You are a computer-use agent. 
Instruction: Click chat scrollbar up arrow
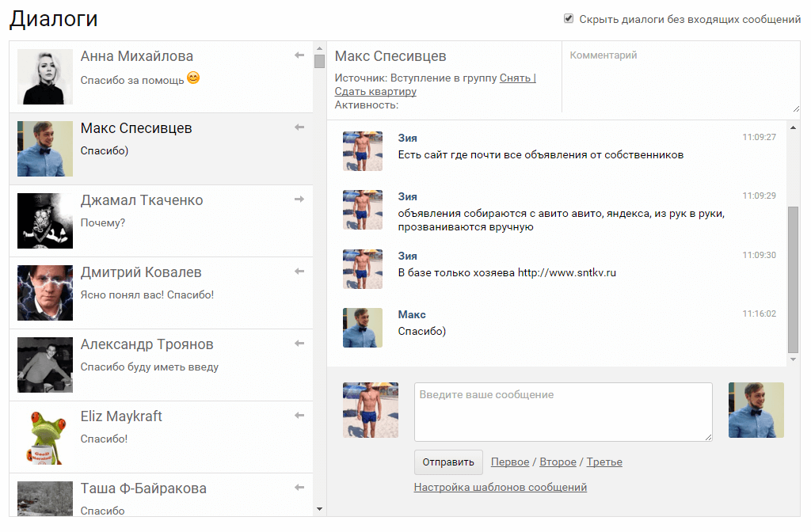tap(794, 127)
